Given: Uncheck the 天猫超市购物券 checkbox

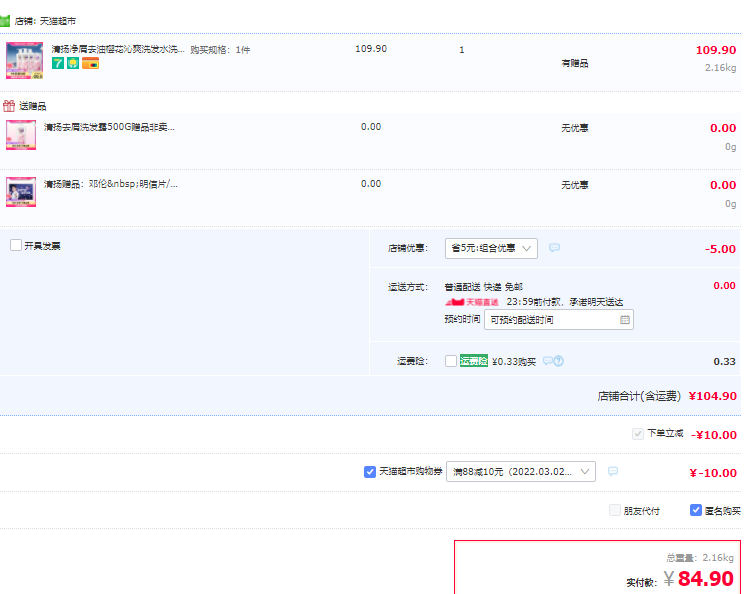Looking at the screenshot, I should pyautogui.click(x=370, y=472).
